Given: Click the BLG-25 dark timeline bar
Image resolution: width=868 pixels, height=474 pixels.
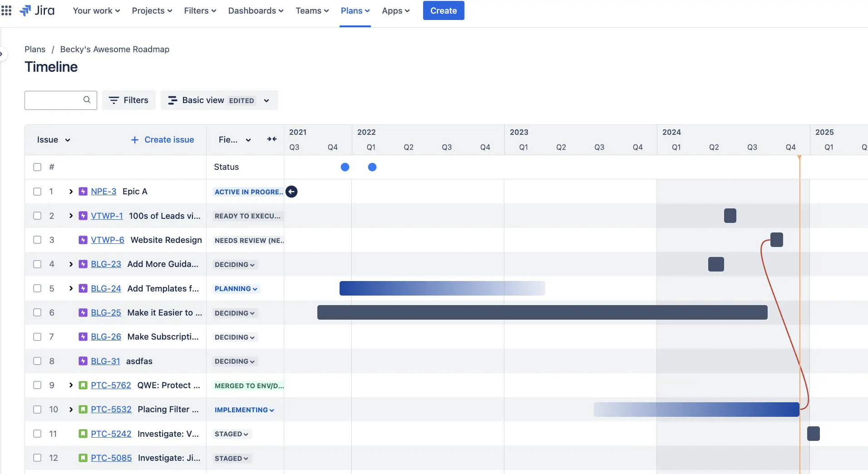Looking at the screenshot, I should (x=542, y=312).
